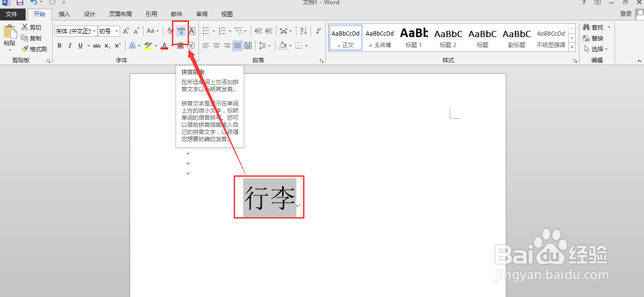644x297 pixels.
Task: Open the font name dropdown
Action: coord(94,31)
